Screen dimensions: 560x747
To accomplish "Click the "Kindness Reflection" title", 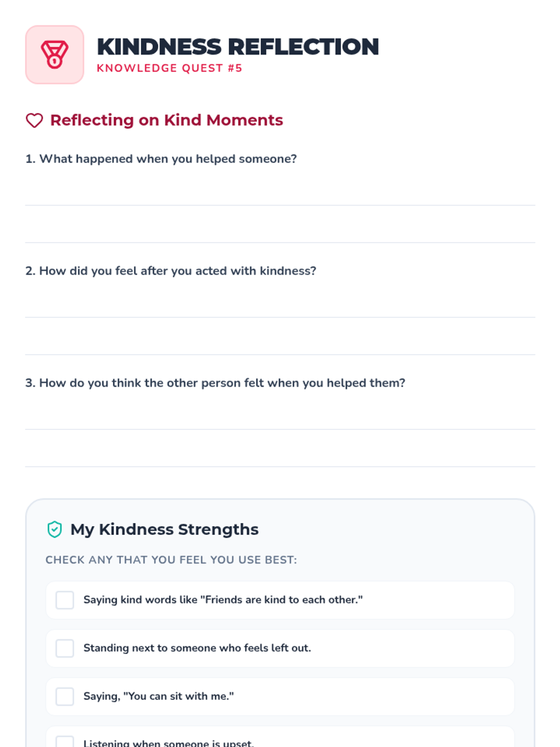I will (x=238, y=47).
